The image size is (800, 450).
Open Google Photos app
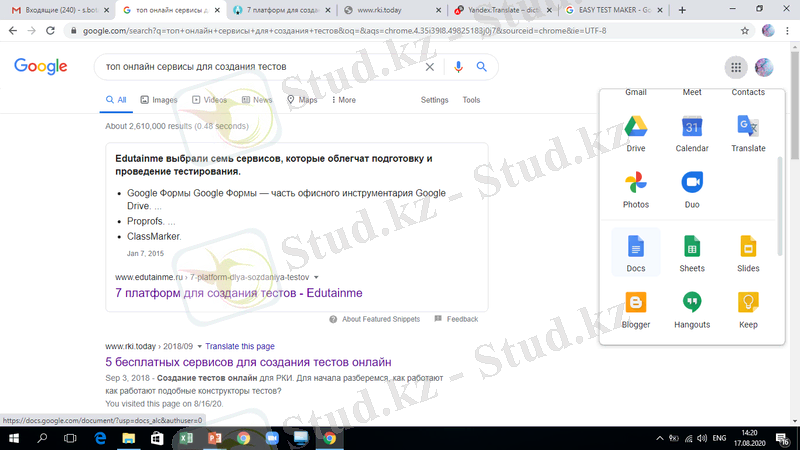[636, 190]
